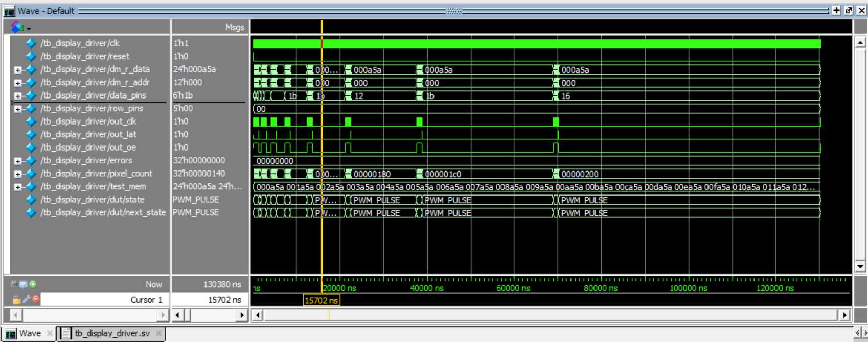The image size is (868, 342).
Task: Click the Cursor 1 name field
Action: 105,300
